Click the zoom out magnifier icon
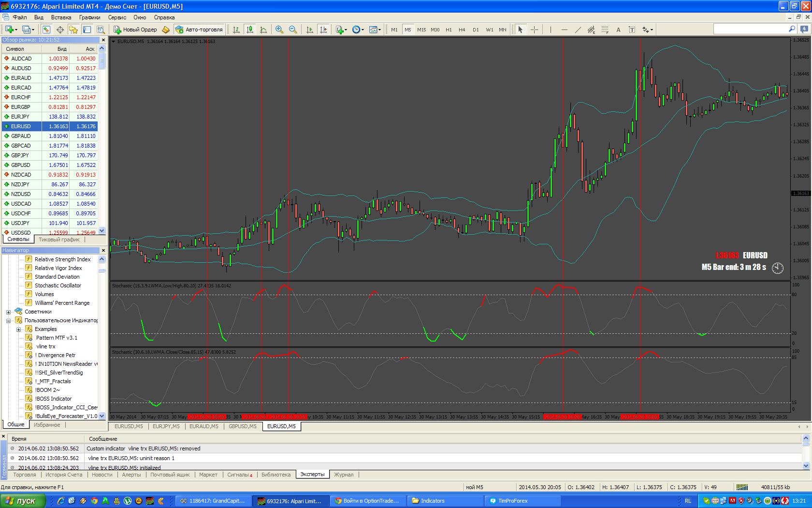Screen dimensions: 812x508 click(x=292, y=30)
